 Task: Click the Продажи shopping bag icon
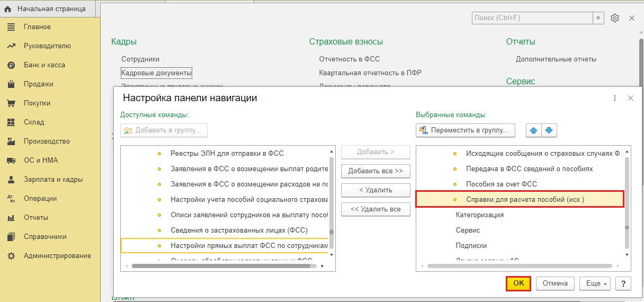click(11, 84)
